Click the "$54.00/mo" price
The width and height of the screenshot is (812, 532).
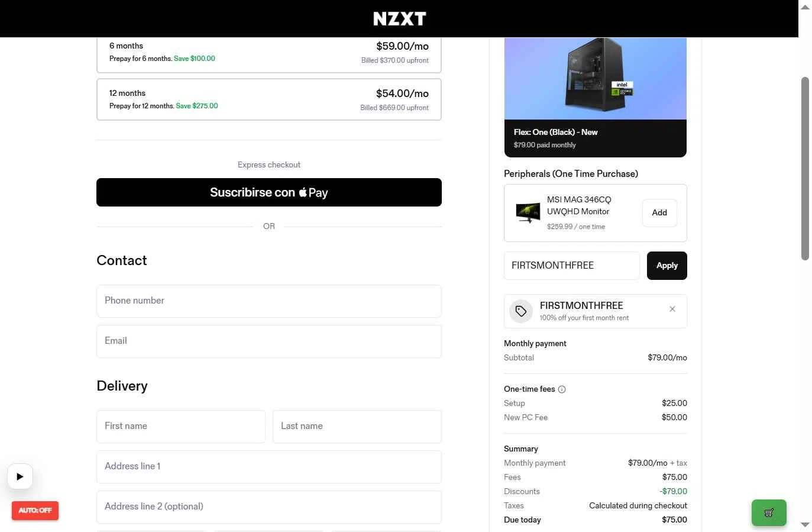click(402, 93)
